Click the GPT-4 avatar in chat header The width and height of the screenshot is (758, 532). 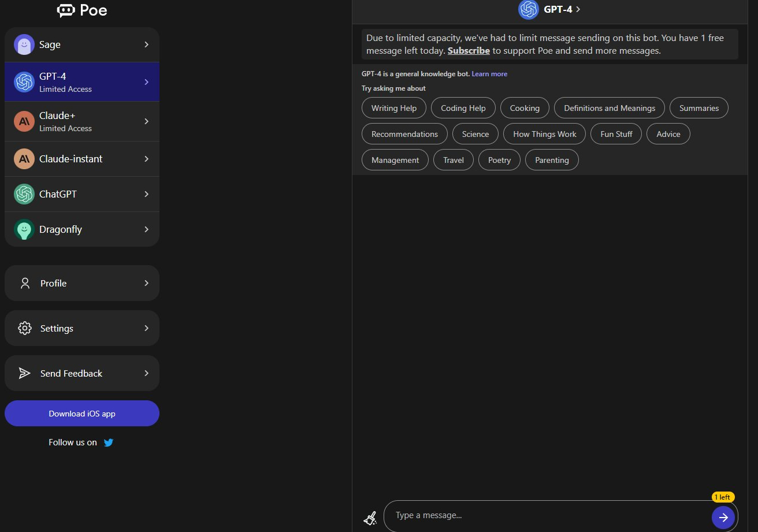[529, 9]
